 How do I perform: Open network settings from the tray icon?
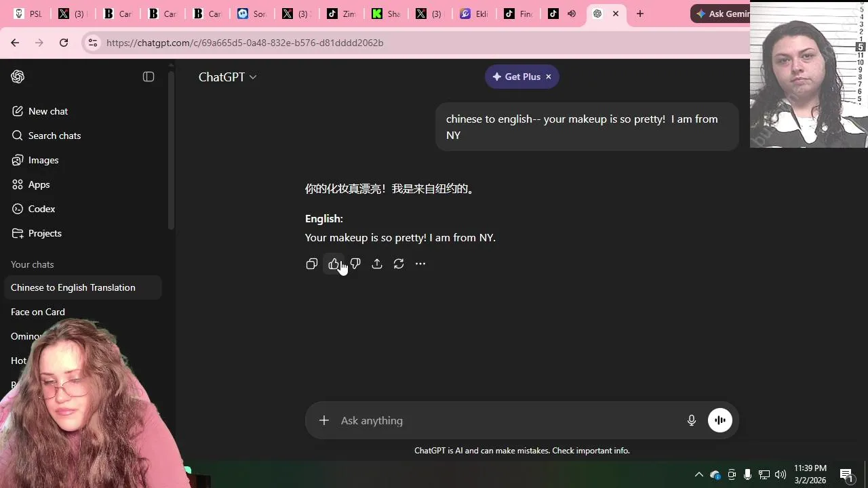[x=764, y=474]
